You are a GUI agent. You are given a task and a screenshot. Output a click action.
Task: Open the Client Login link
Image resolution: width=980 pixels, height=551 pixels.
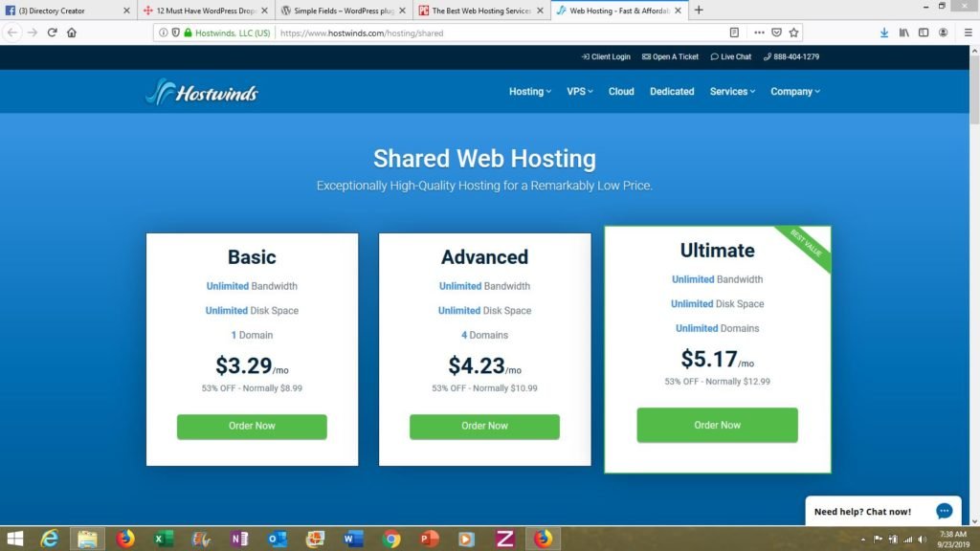coord(606,56)
